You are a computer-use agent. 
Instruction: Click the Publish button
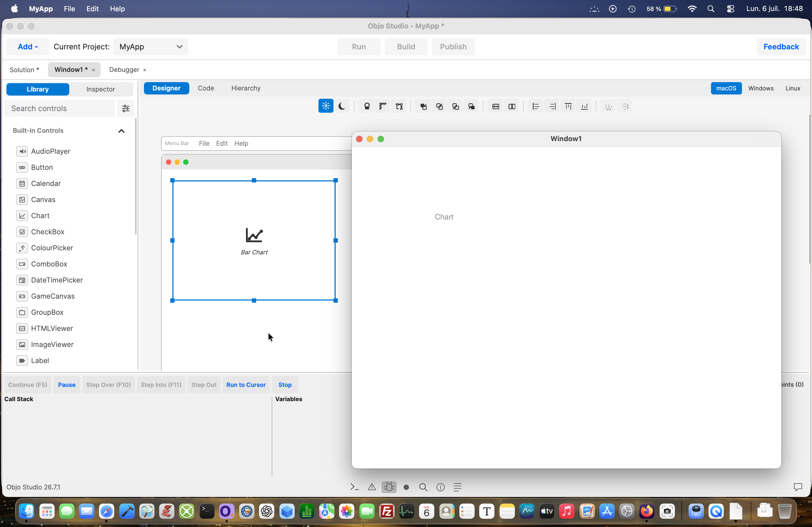[x=453, y=47]
